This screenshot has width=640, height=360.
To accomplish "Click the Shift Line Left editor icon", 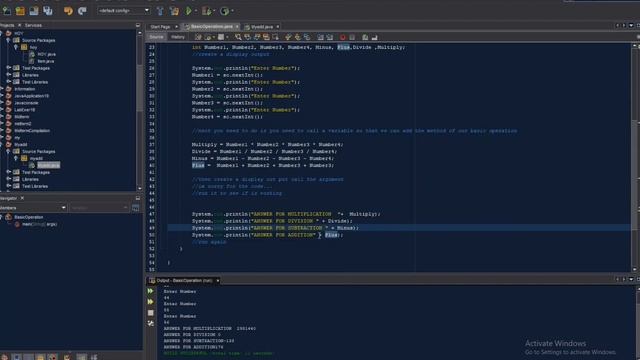I will click(x=320, y=37).
